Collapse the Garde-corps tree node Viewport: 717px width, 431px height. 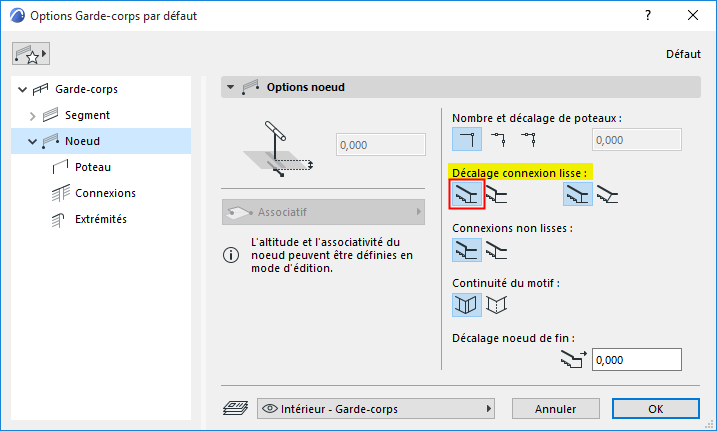pyautogui.click(x=23, y=90)
